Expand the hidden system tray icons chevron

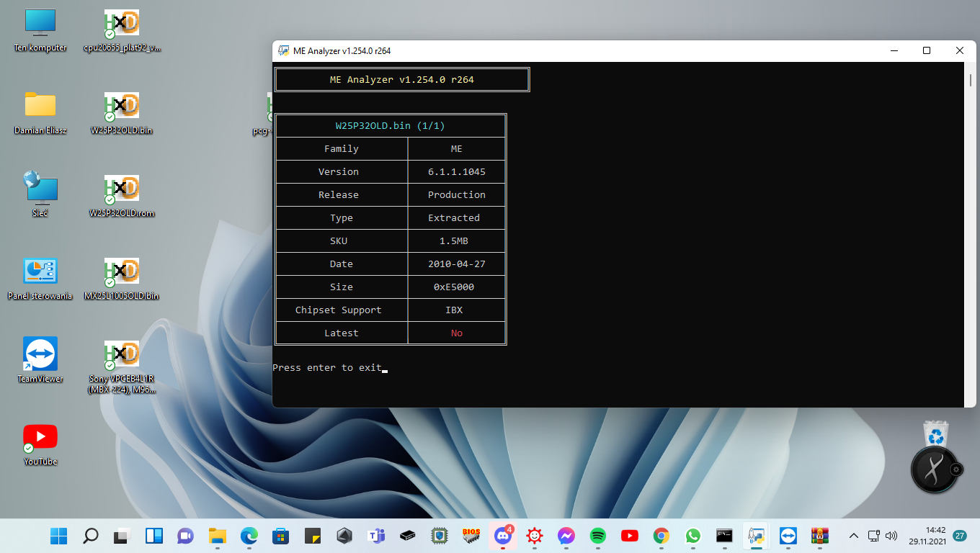coord(854,536)
